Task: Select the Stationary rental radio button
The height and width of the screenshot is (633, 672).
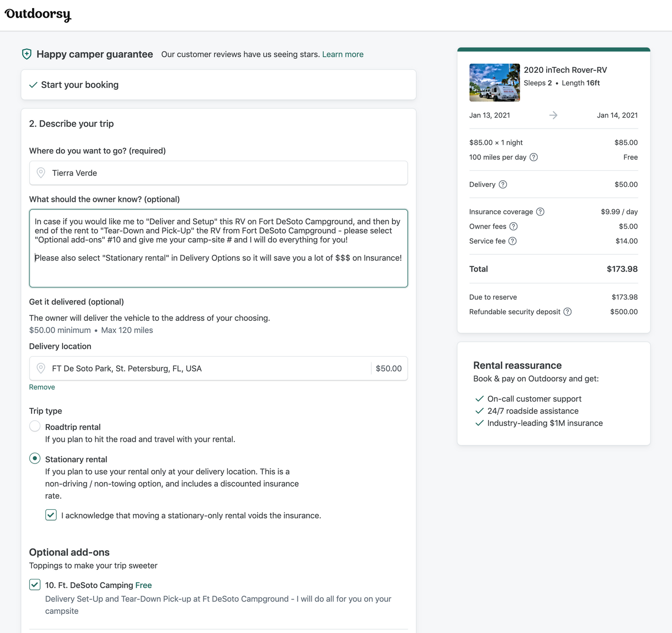Action: pos(35,458)
